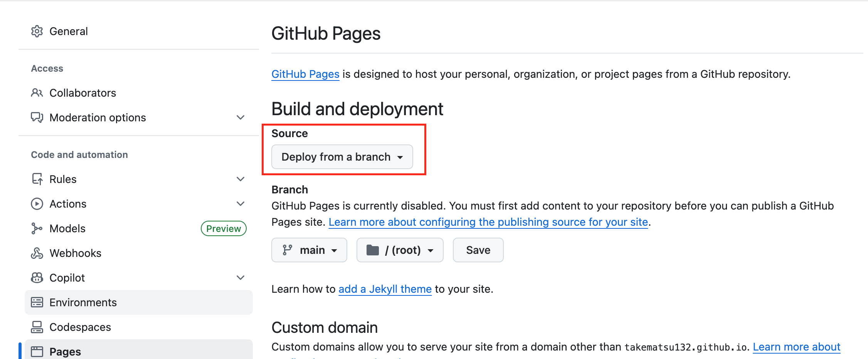Click the Save button
This screenshot has width=868, height=359.
478,250
